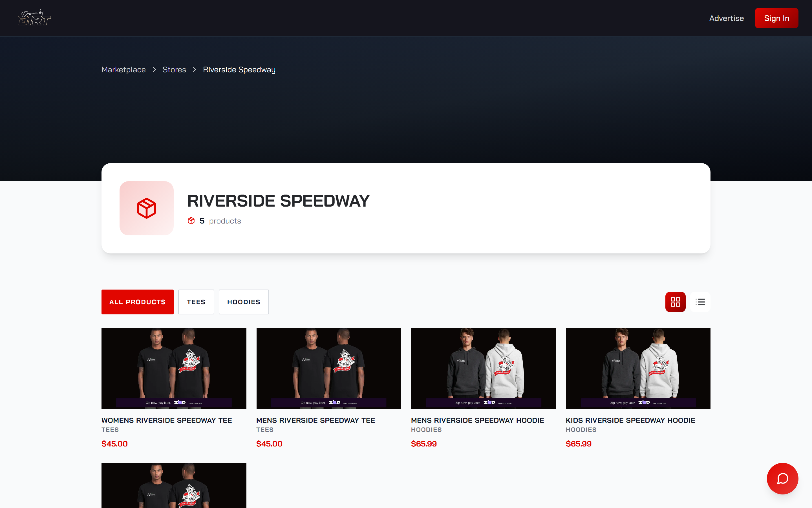Select the All Products filter tab
Viewport: 812px width, 508px height.
(x=138, y=302)
